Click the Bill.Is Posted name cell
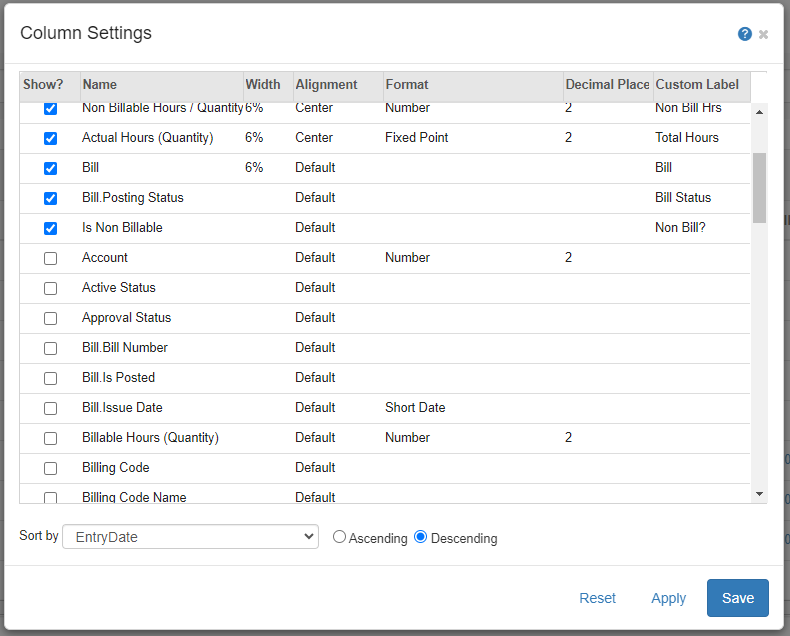Viewport: 790px width, 636px height. tap(118, 377)
